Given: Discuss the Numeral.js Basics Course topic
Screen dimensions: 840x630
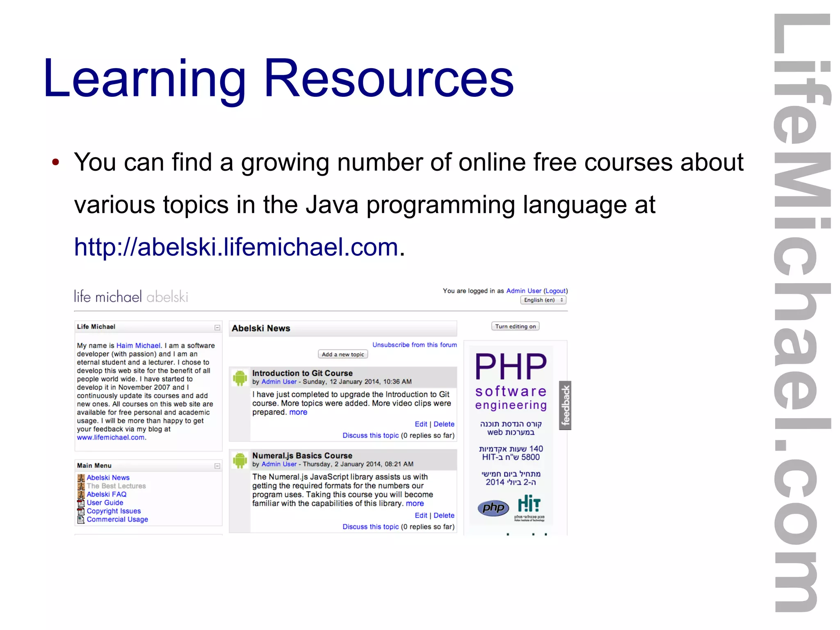Looking at the screenshot, I should coord(370,527).
